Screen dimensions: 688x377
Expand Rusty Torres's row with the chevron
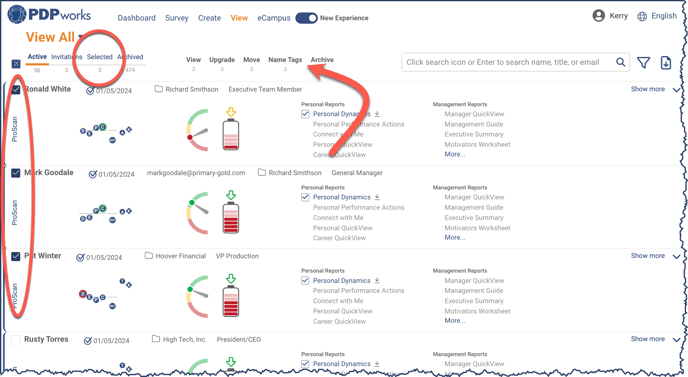click(676, 339)
